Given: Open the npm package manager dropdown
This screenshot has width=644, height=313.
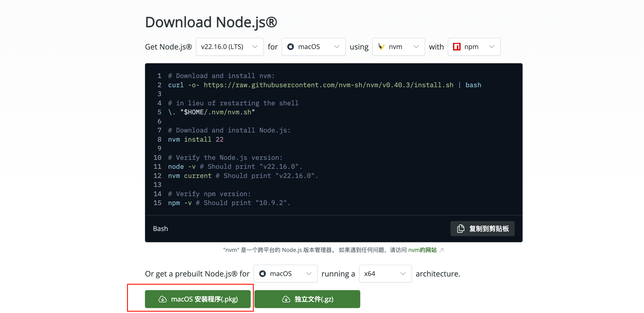Looking at the screenshot, I should (474, 47).
